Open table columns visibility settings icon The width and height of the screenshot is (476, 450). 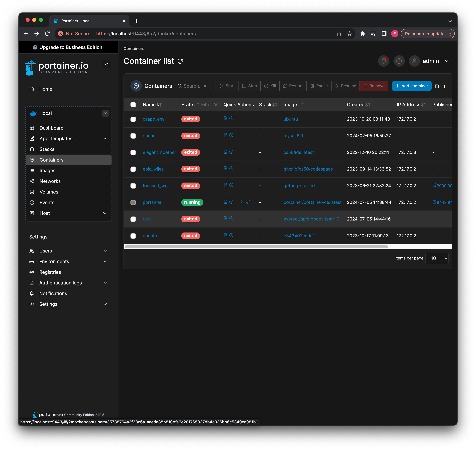437,86
